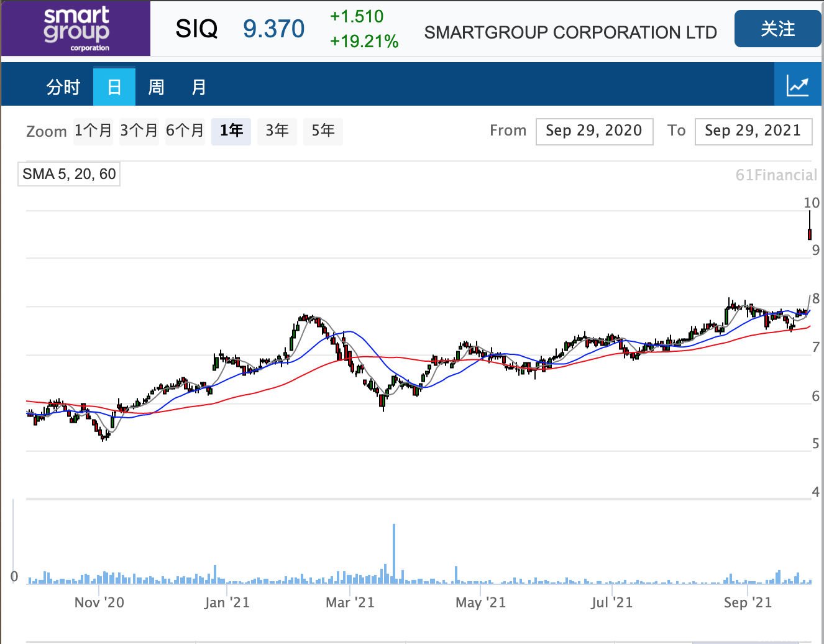This screenshot has height=644, width=824.
Task: Click the Jan '21 axis label
Action: (x=227, y=602)
